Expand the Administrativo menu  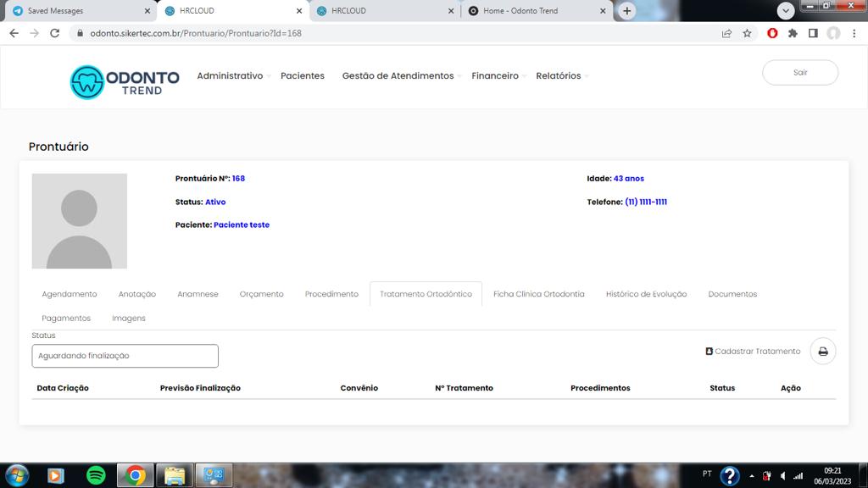pos(231,76)
